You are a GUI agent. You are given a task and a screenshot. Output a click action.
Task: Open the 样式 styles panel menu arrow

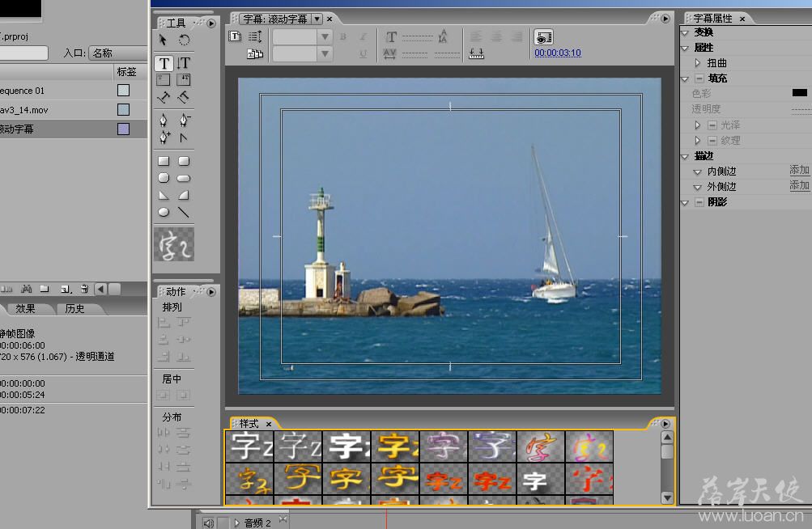point(665,423)
